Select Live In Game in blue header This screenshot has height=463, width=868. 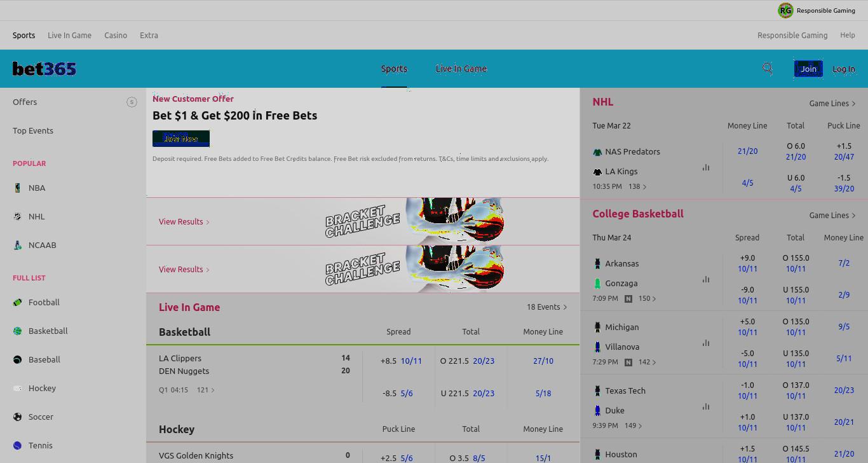tap(461, 69)
